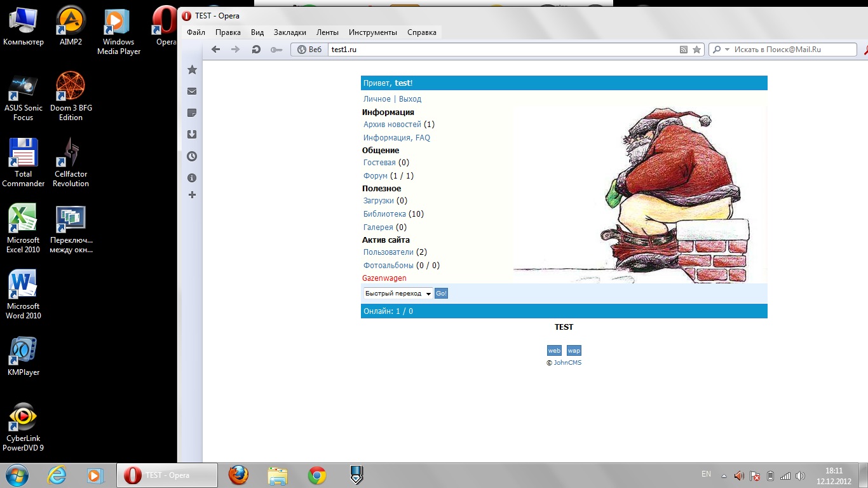Click the back navigation arrow
Image resolution: width=868 pixels, height=488 pixels.
click(x=216, y=50)
